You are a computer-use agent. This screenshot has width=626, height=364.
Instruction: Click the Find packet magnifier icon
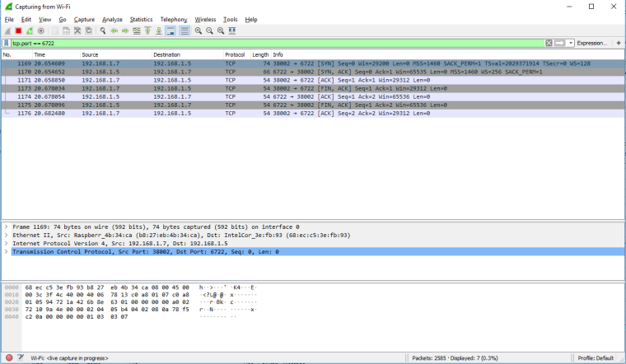(x=103, y=30)
